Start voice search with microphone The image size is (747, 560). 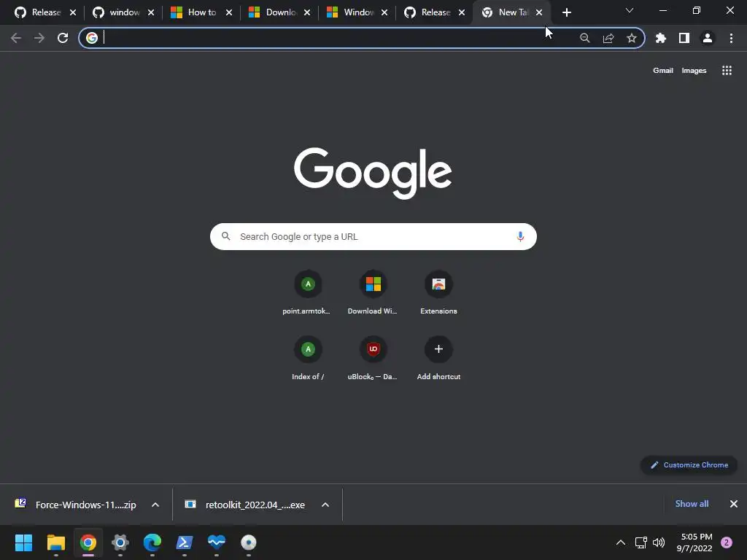pos(520,237)
